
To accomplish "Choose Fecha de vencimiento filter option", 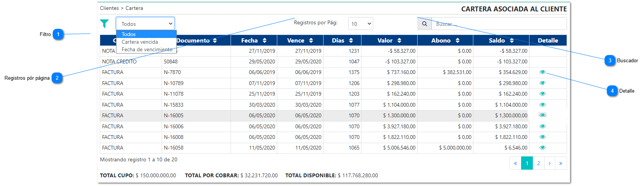I will pos(147,49).
